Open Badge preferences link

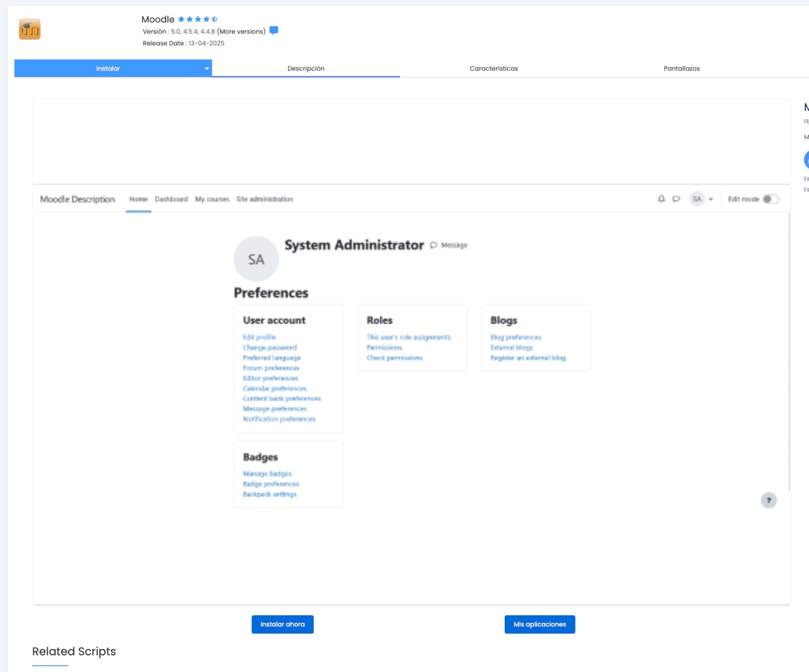click(271, 484)
